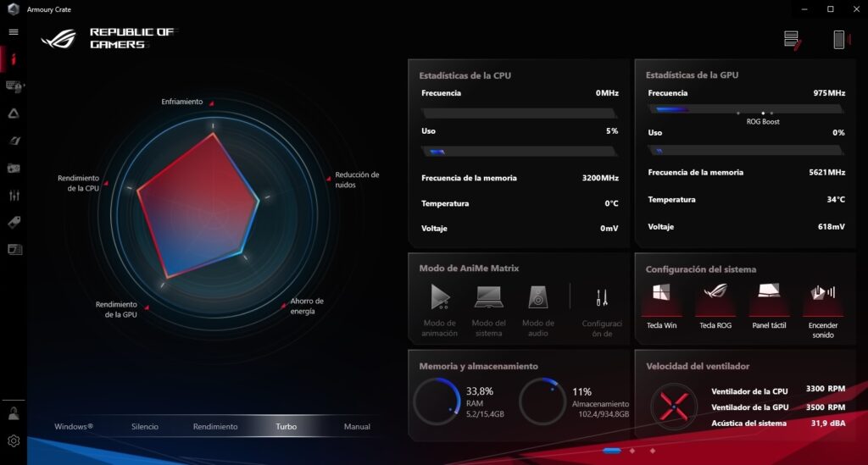Click the Rendimiento de la CPU label
The width and height of the screenshot is (868, 465).
coord(79,183)
